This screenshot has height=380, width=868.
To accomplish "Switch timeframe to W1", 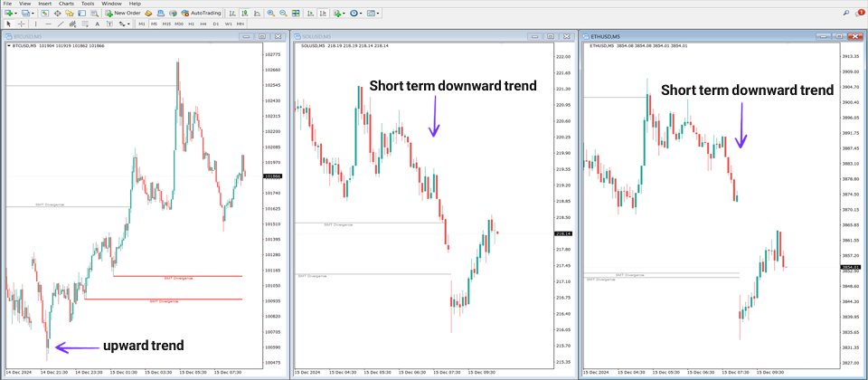I will coord(228,24).
